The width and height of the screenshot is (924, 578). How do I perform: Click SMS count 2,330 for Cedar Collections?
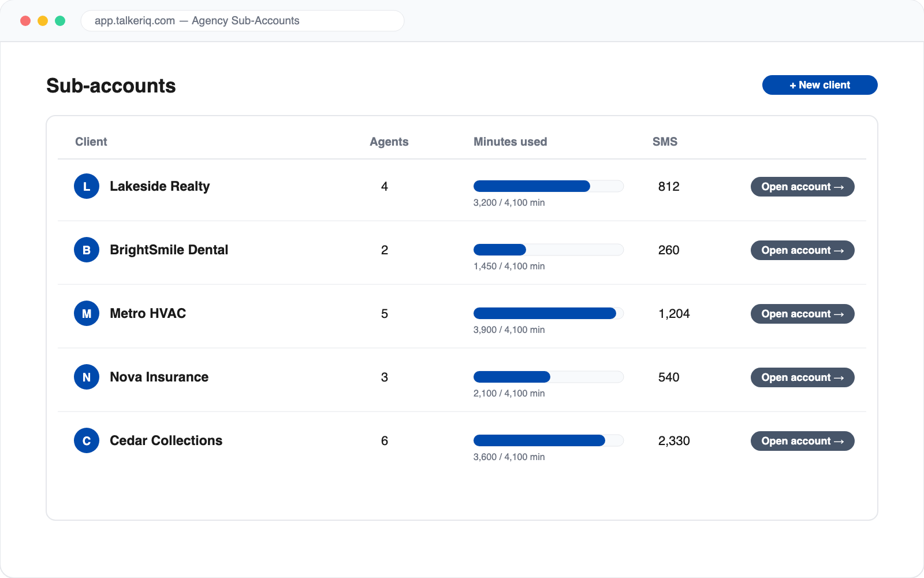674,440
